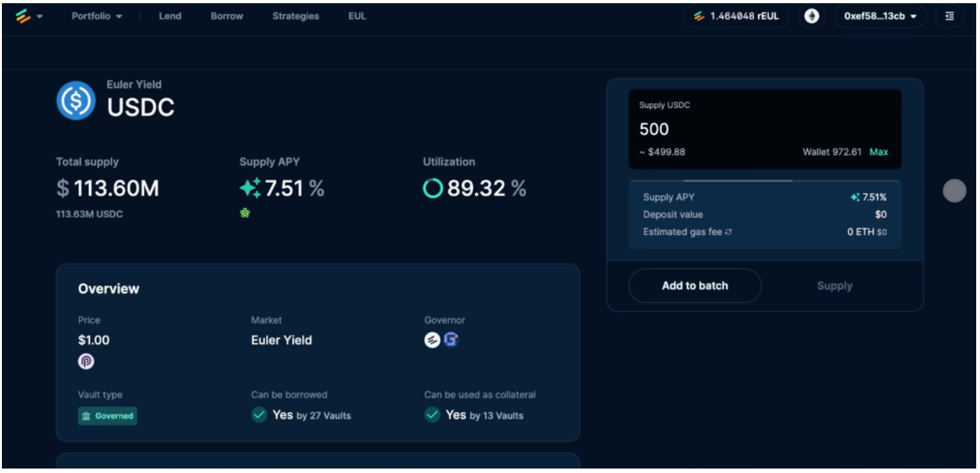Click the Euler governor icon

[432, 341]
